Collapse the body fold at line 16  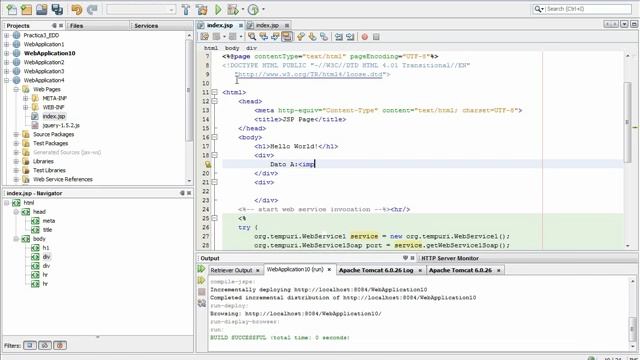click(x=214, y=137)
